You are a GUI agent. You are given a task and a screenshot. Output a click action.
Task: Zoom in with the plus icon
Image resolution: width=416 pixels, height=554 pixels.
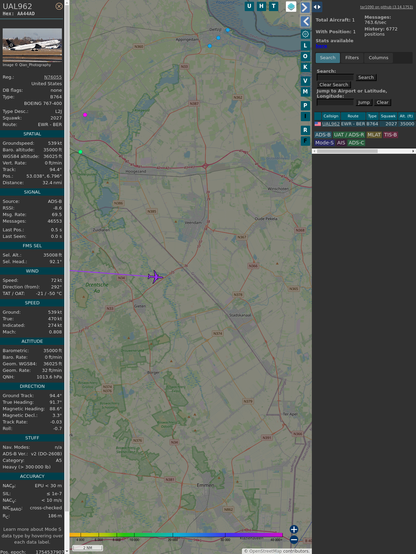click(294, 529)
